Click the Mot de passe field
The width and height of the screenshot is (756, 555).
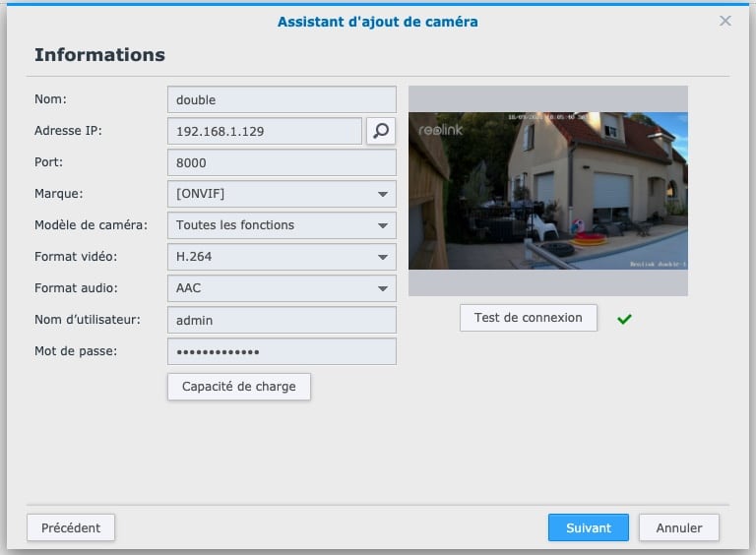tap(282, 351)
